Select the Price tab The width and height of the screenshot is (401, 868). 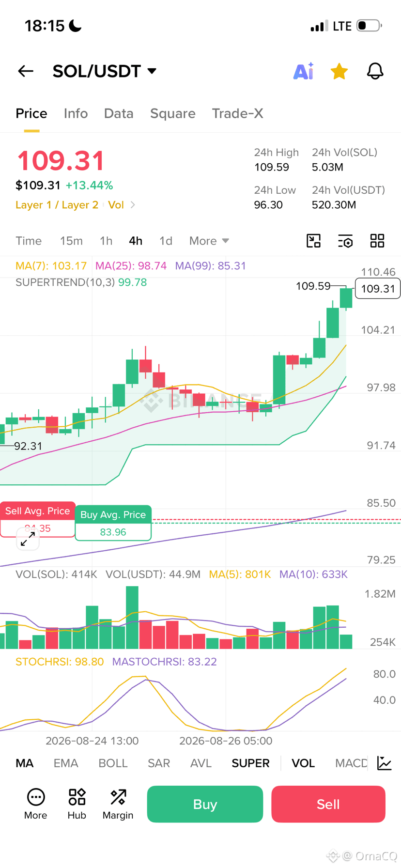(x=31, y=113)
